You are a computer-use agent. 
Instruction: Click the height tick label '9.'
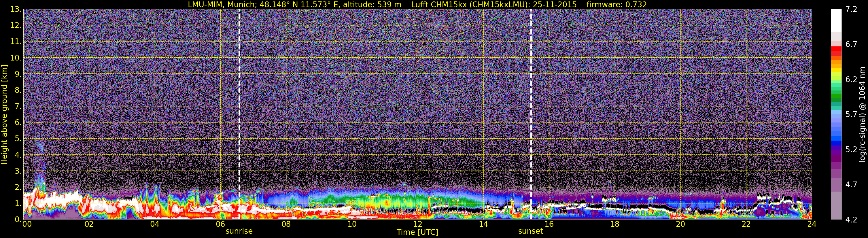(x=18, y=74)
